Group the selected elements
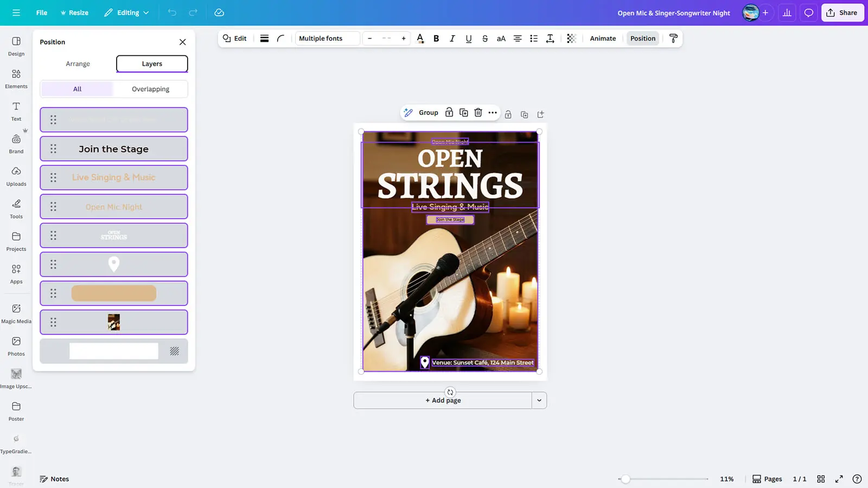Screen dimensions: 868x488 click(428, 113)
